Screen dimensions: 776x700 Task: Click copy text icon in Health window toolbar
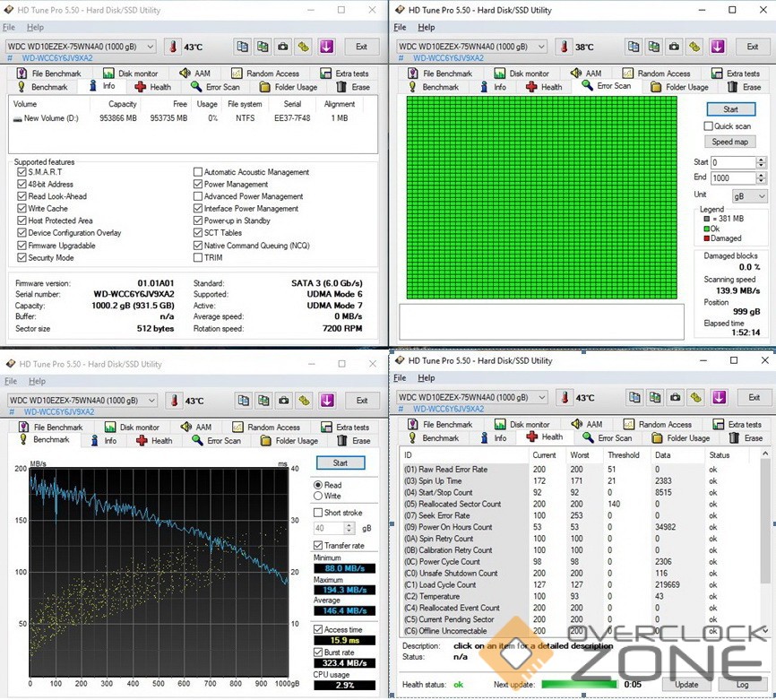pyautogui.click(x=634, y=397)
